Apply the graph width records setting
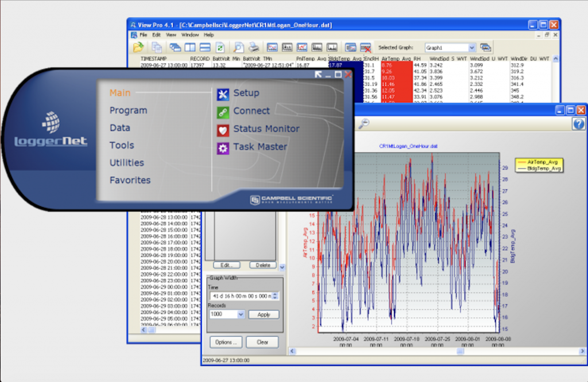Image resolution: width=588 pixels, height=382 pixels. pyautogui.click(x=264, y=314)
